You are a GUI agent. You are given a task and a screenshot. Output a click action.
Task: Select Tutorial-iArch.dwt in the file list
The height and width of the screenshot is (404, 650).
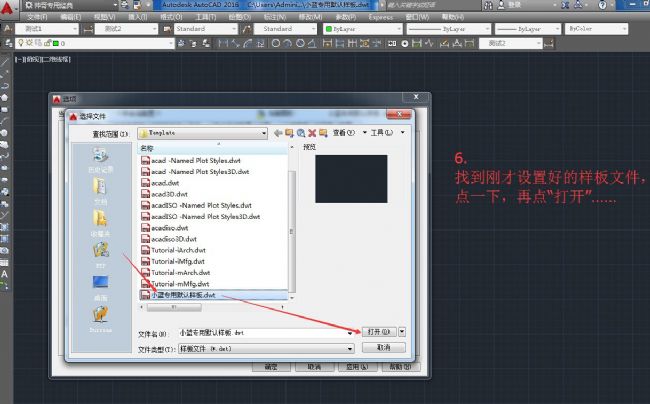click(x=178, y=250)
